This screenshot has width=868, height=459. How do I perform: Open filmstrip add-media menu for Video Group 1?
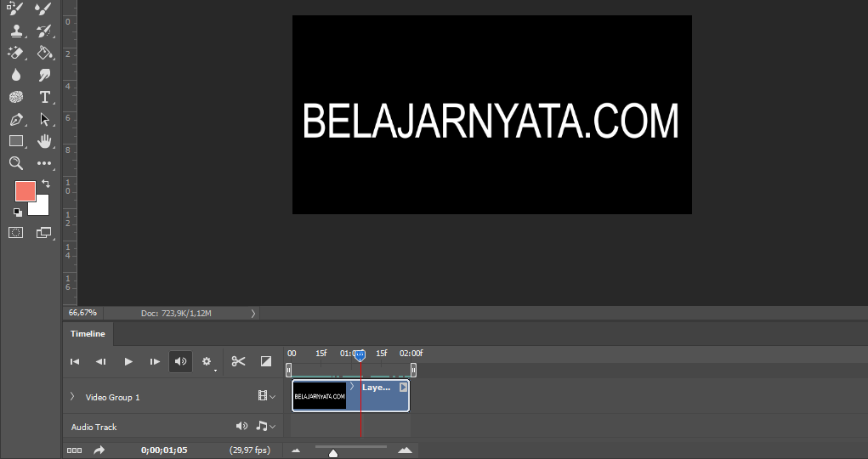pyautogui.click(x=266, y=396)
